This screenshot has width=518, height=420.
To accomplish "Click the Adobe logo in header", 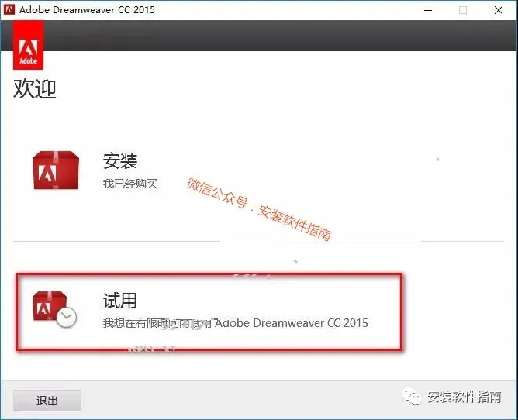I will point(29,45).
